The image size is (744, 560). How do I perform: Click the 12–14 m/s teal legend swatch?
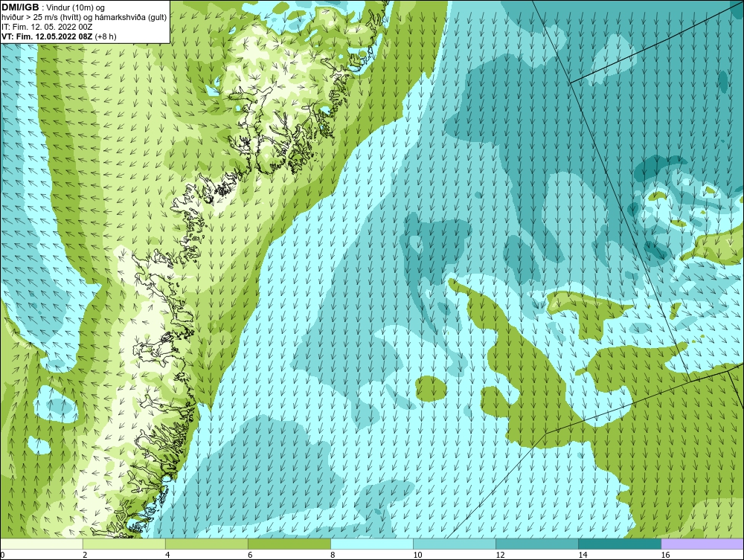[537, 544]
